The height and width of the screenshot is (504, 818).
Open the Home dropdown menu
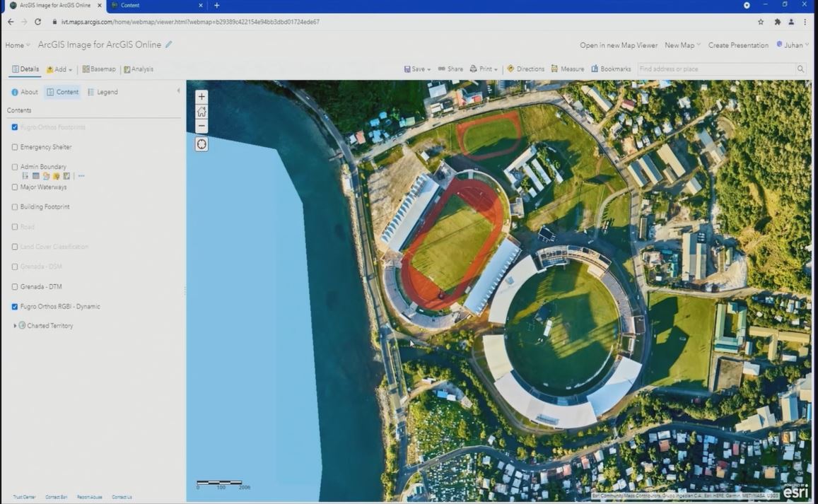pos(17,45)
